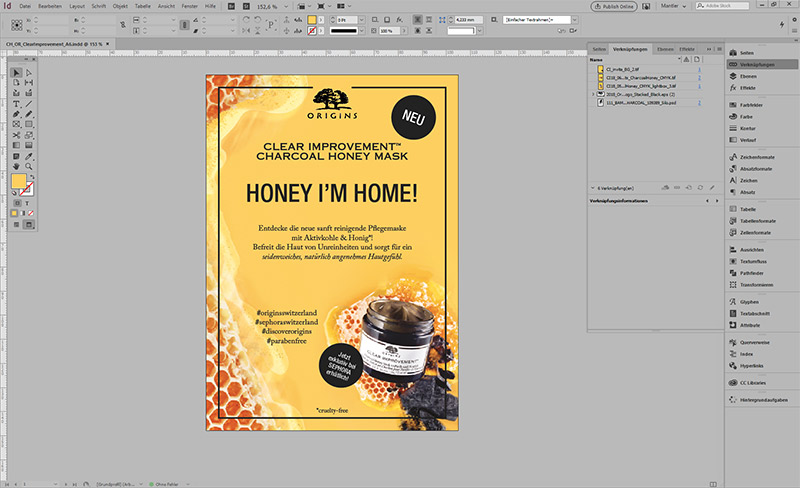Click the reference point locator grid
The height and width of the screenshot is (488, 800).
(x=17, y=25)
